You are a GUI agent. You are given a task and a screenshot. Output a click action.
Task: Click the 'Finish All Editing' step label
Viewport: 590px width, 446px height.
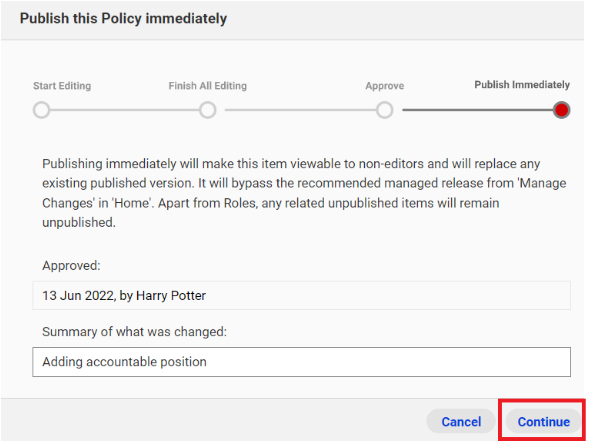[x=207, y=86]
